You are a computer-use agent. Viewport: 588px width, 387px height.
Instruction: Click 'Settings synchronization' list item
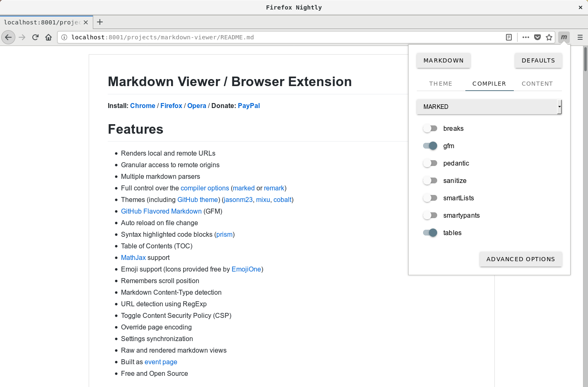[157, 339]
